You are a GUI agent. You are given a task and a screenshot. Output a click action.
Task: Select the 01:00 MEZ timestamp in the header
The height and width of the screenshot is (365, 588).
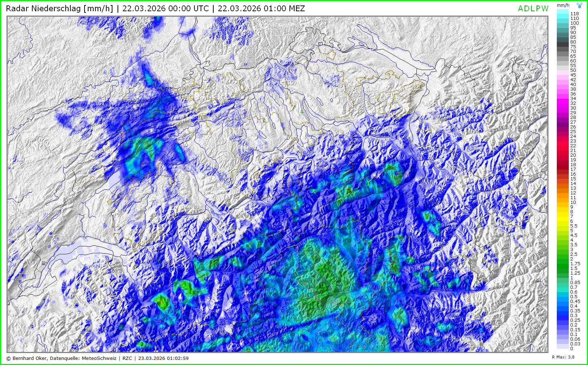pos(261,8)
